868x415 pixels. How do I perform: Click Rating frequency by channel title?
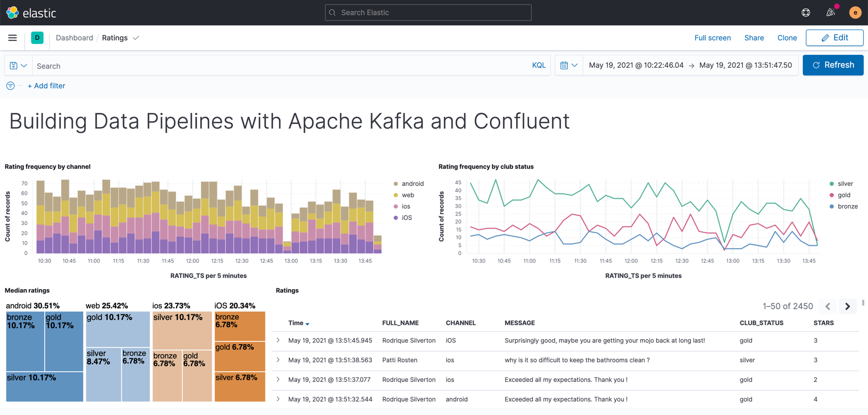pyautogui.click(x=48, y=167)
